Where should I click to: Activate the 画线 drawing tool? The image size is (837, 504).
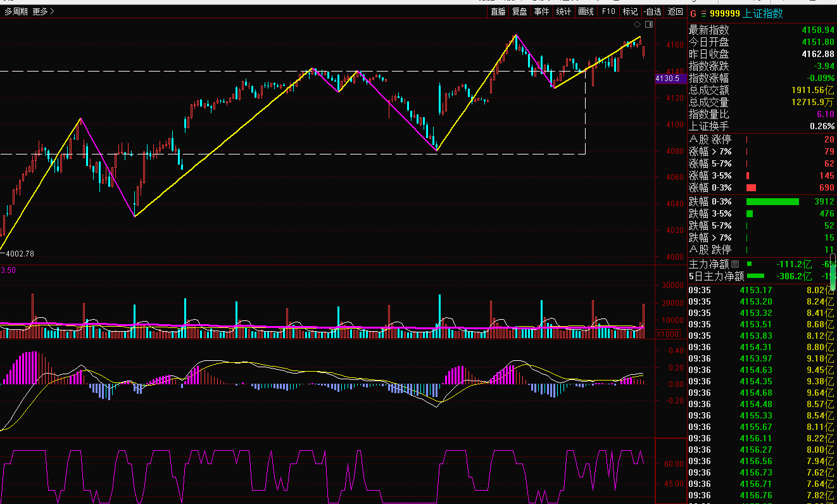(586, 11)
